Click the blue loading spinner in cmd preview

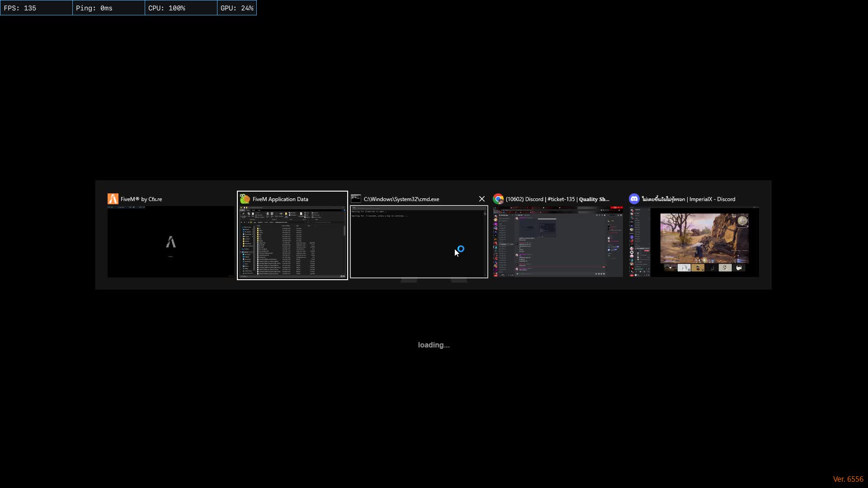pos(461,249)
